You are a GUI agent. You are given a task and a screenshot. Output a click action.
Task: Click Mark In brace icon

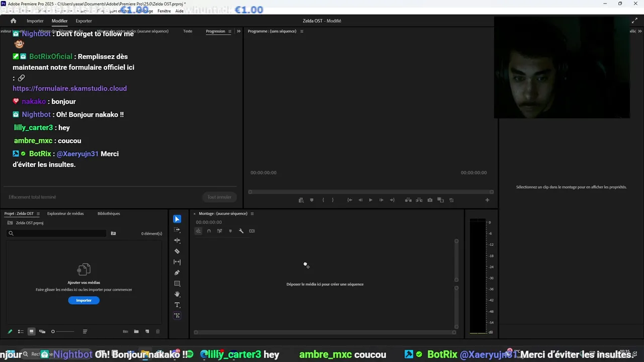coord(323,200)
